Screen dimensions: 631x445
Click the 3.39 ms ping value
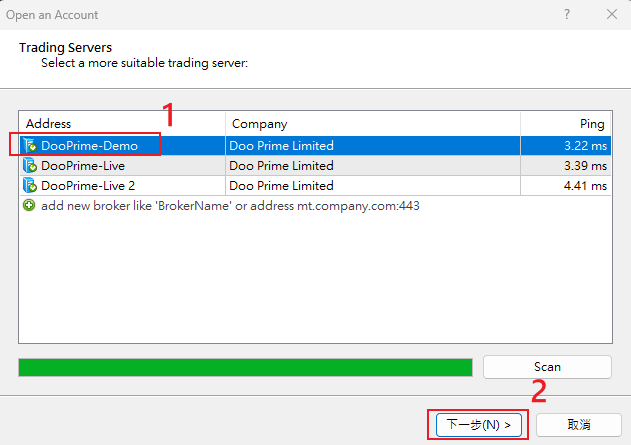[585, 165]
